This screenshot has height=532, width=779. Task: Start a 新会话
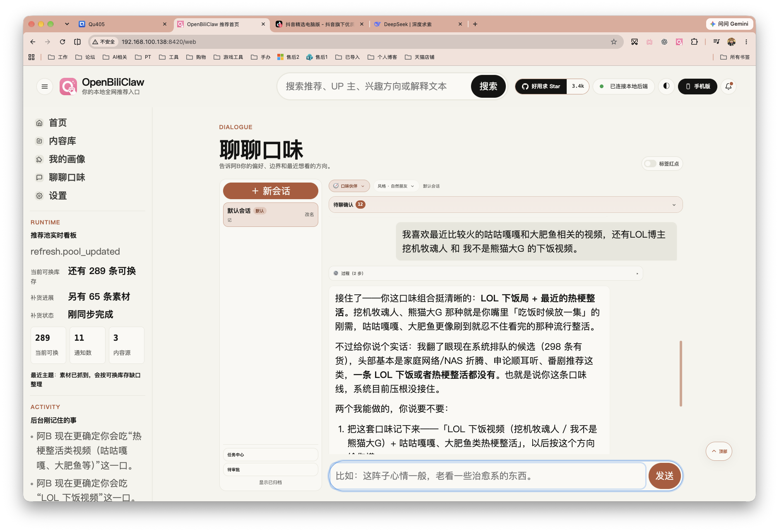(271, 191)
